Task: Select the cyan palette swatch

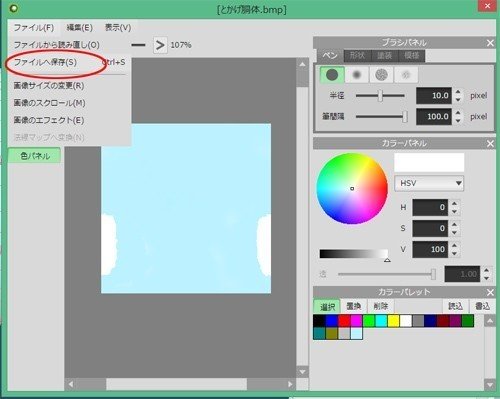Action: click(381, 321)
